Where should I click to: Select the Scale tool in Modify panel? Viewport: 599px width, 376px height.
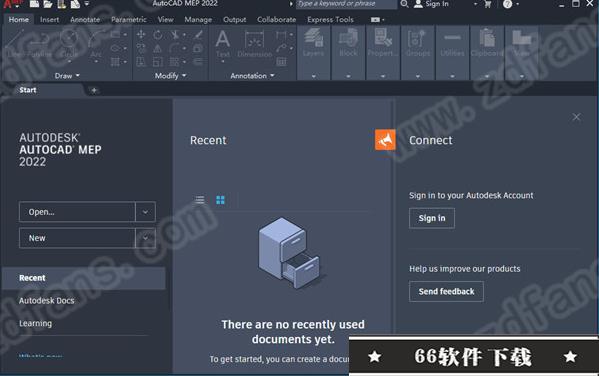pos(158,62)
